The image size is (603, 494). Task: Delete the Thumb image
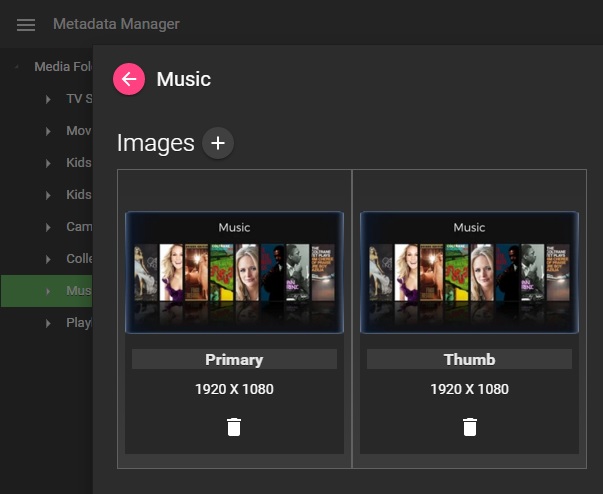[x=470, y=427]
